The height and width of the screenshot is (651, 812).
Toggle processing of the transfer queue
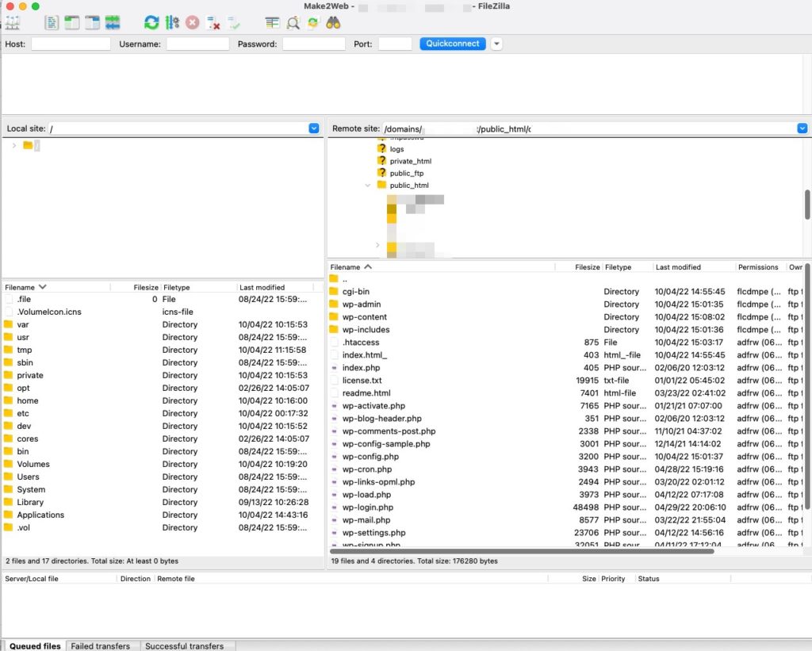pyautogui.click(x=172, y=23)
